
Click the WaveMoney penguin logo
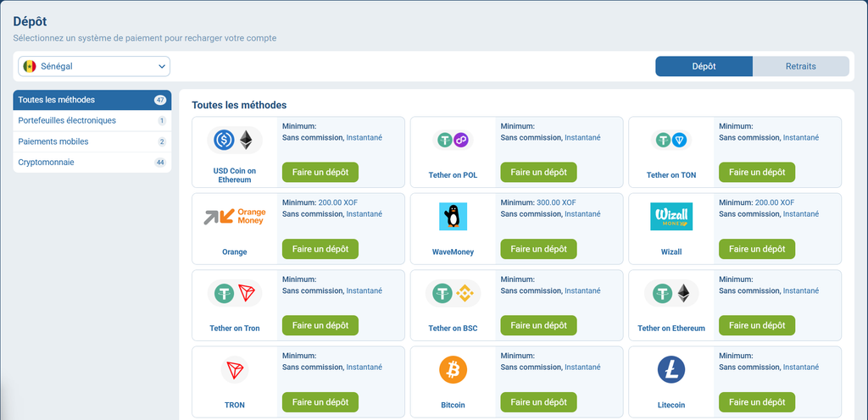[x=453, y=217]
